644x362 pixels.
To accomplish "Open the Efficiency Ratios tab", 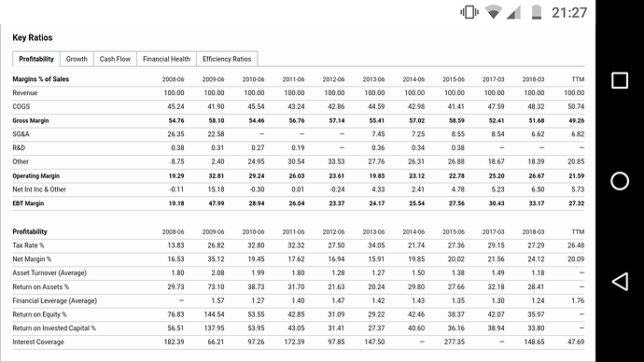I will pos(227,59).
